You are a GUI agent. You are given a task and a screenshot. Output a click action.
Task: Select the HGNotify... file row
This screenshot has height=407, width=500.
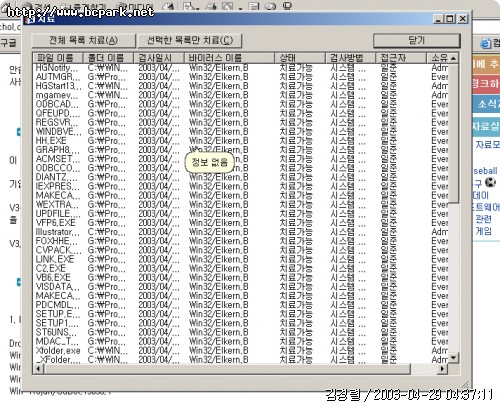point(241,68)
